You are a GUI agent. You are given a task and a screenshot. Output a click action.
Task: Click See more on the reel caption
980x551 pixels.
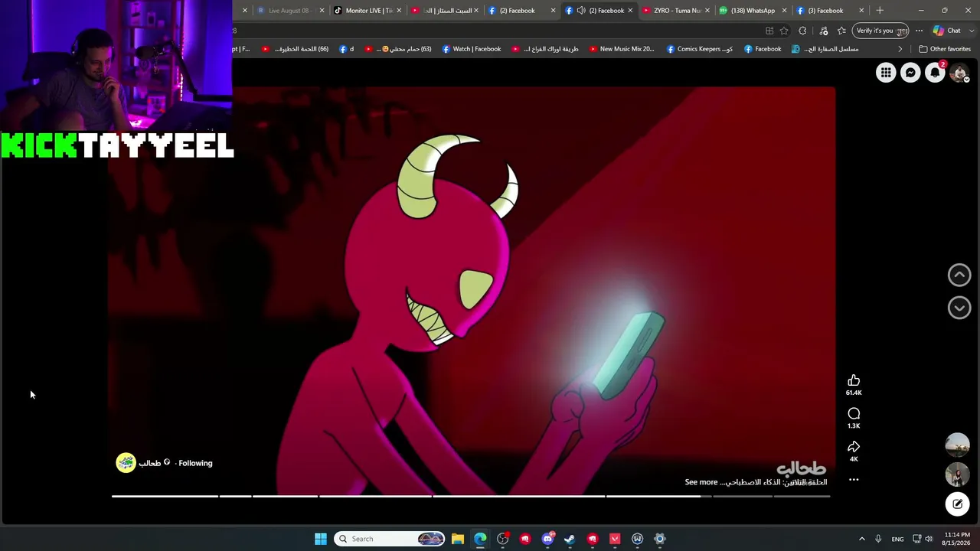coord(701,482)
